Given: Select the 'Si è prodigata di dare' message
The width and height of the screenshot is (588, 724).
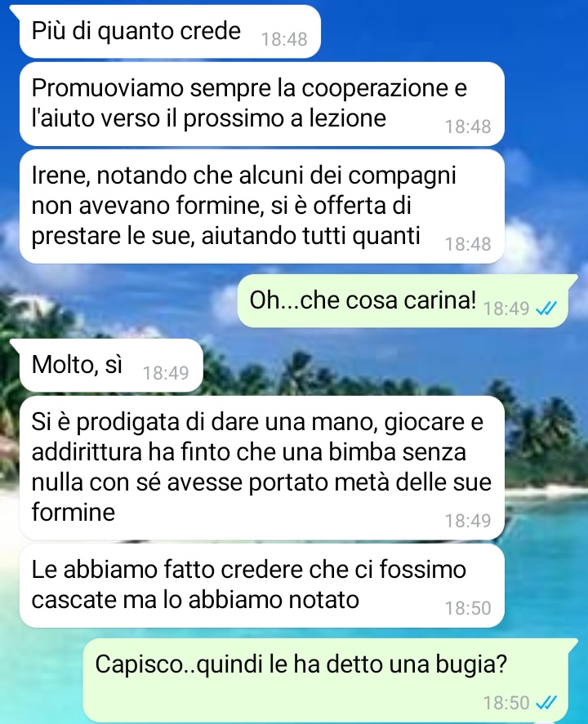Looking at the screenshot, I should click(x=262, y=468).
